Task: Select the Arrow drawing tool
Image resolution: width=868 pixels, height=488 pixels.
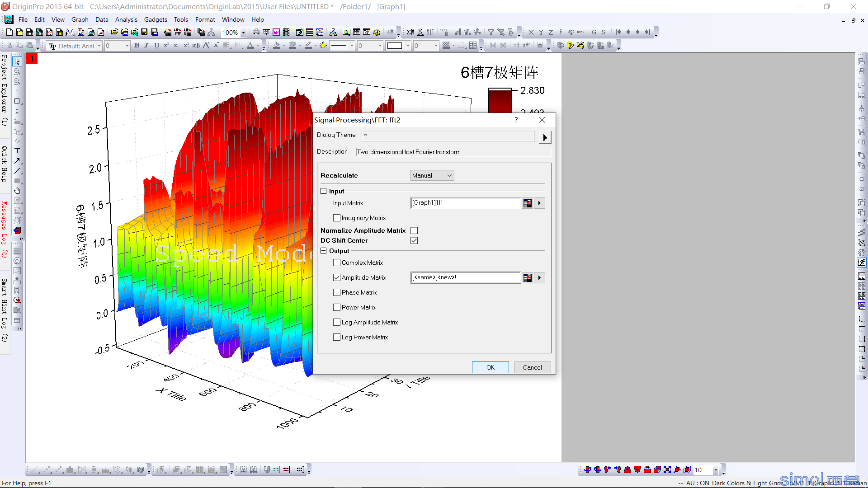Action: click(x=17, y=161)
